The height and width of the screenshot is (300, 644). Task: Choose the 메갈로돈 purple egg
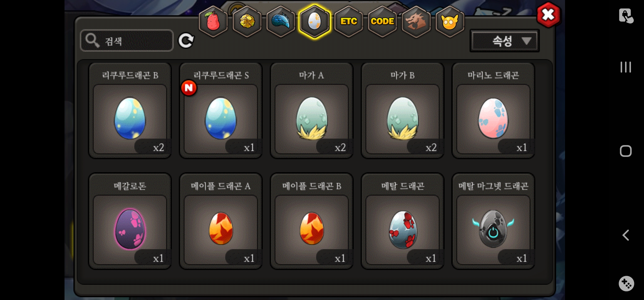point(130,221)
